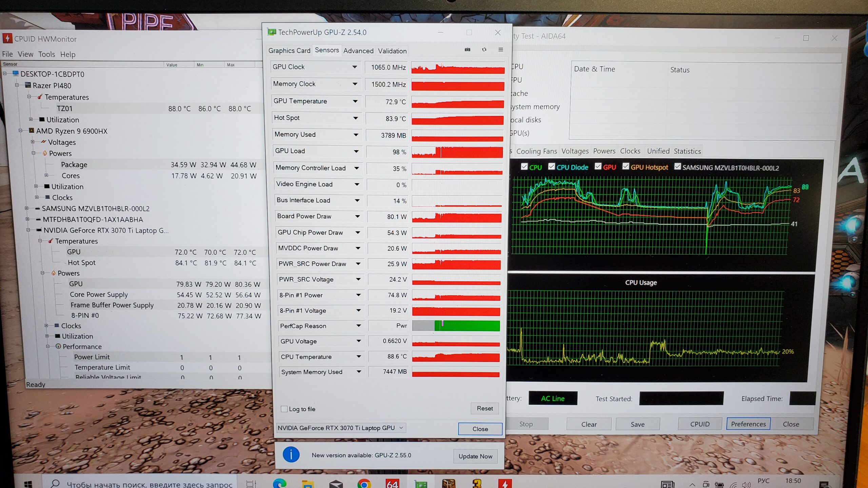This screenshot has height=488, width=868.
Task: Click Windows taskbar search box
Action: pyautogui.click(x=142, y=484)
